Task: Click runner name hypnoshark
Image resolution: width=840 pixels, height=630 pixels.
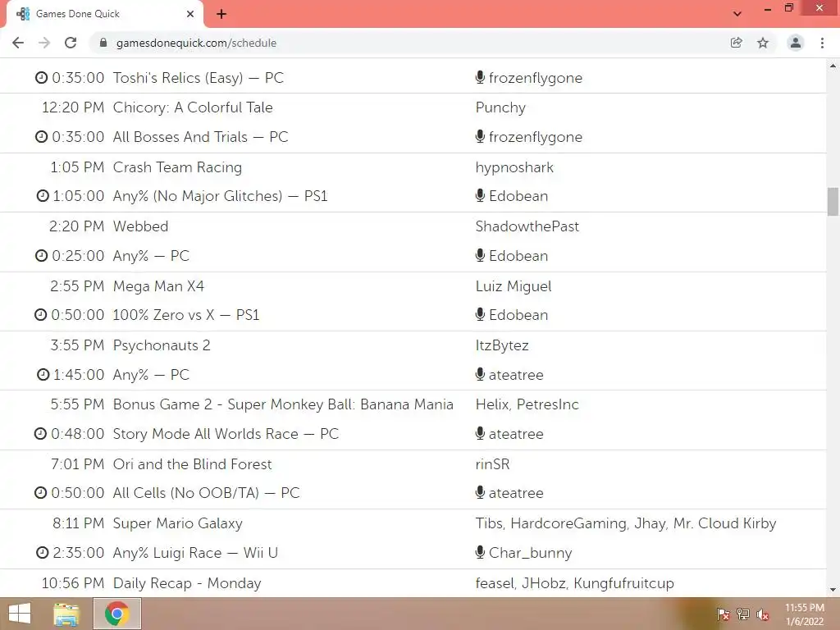Action: tap(514, 167)
